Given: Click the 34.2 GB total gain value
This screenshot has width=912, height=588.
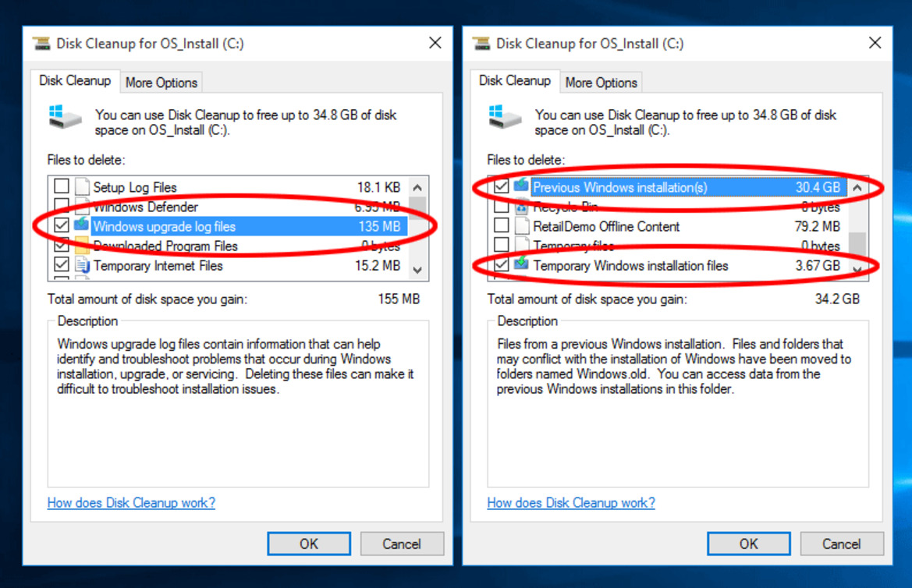Looking at the screenshot, I should (x=837, y=299).
